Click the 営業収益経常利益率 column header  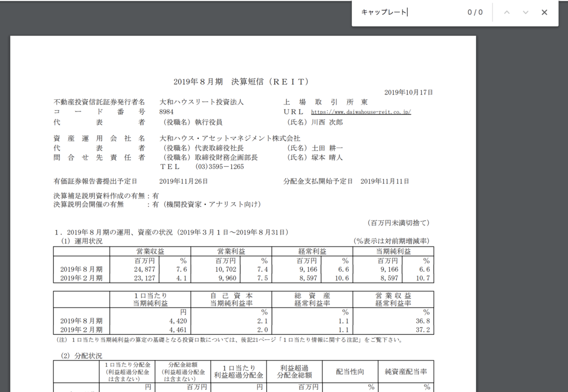coord(393,299)
